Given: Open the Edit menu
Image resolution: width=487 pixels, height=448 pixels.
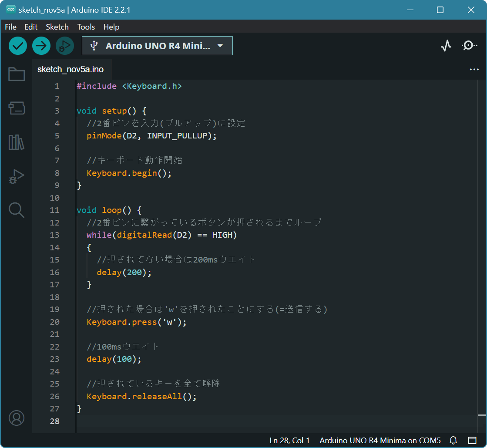Looking at the screenshot, I should coord(31,27).
